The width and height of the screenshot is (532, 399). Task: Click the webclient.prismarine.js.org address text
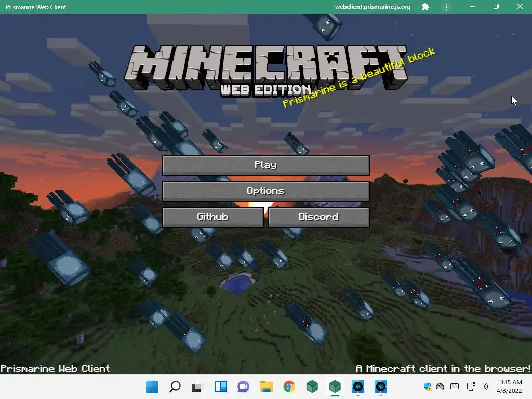pyautogui.click(x=373, y=7)
